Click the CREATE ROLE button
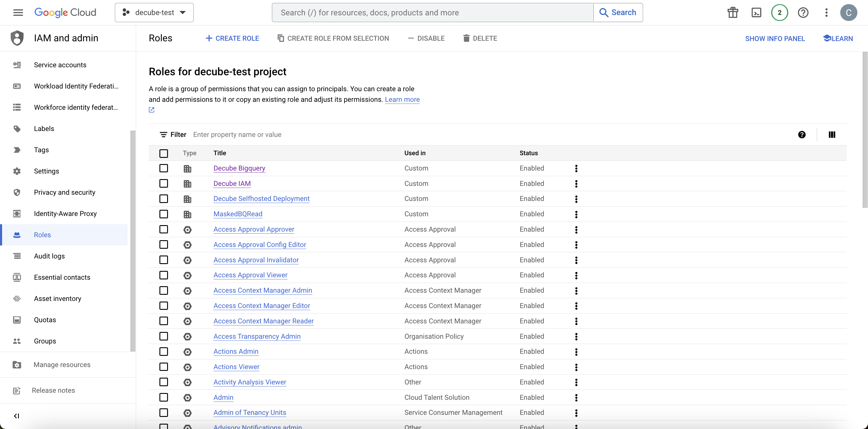 pos(232,38)
